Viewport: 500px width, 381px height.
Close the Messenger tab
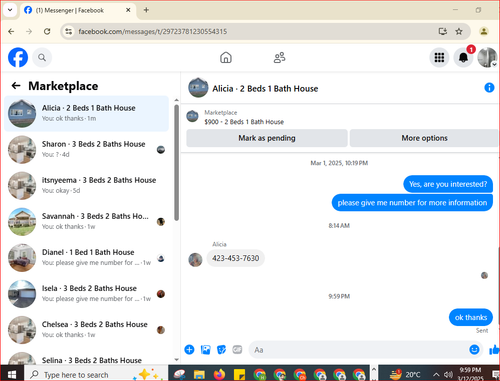click(x=128, y=10)
